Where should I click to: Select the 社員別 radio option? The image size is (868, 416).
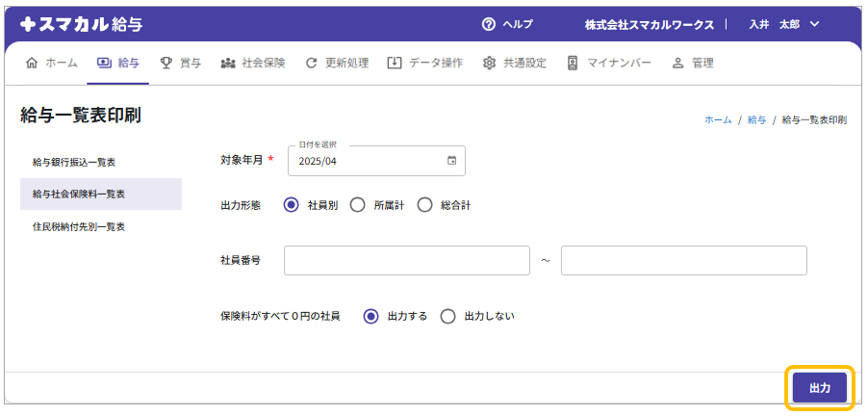[x=292, y=205]
